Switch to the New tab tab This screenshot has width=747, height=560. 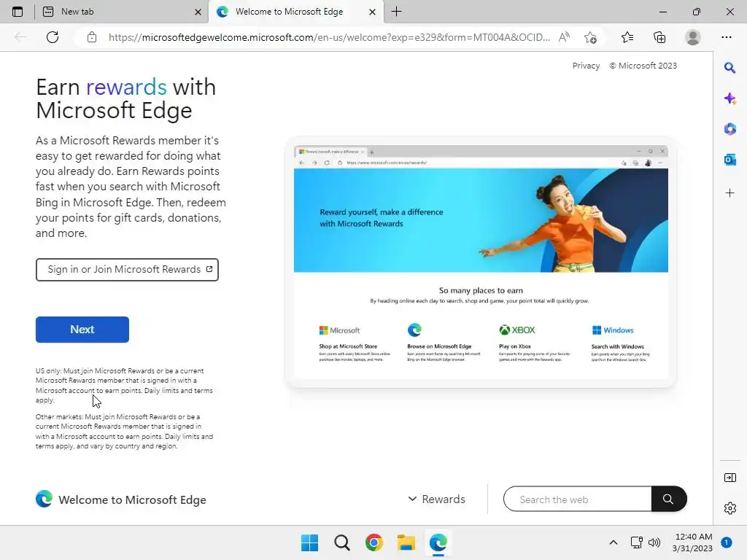coord(121,12)
